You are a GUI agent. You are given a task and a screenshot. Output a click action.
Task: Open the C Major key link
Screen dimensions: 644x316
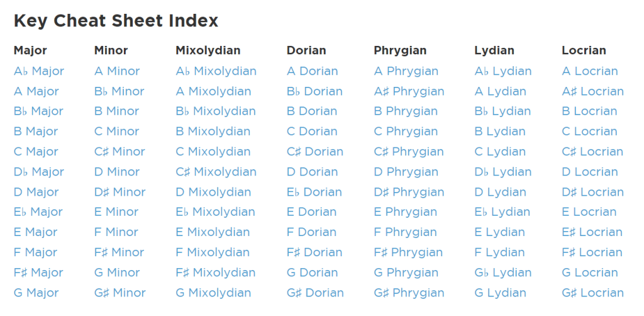[36, 152]
